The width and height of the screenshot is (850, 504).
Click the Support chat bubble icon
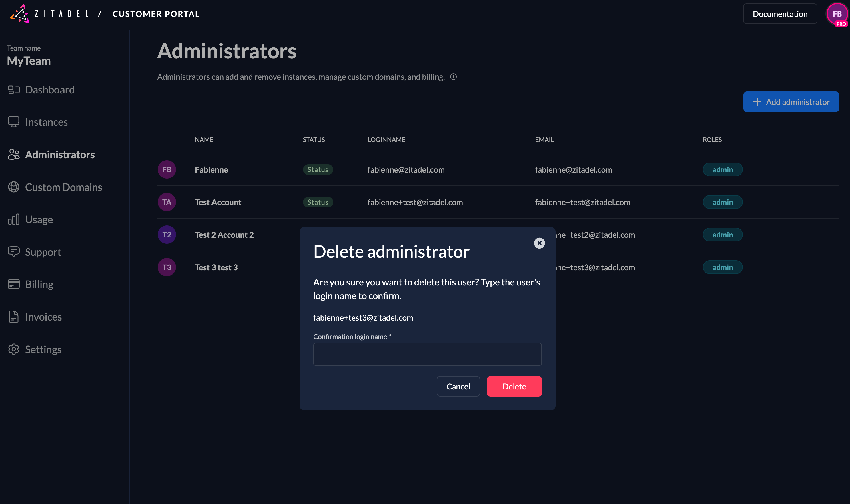14,252
